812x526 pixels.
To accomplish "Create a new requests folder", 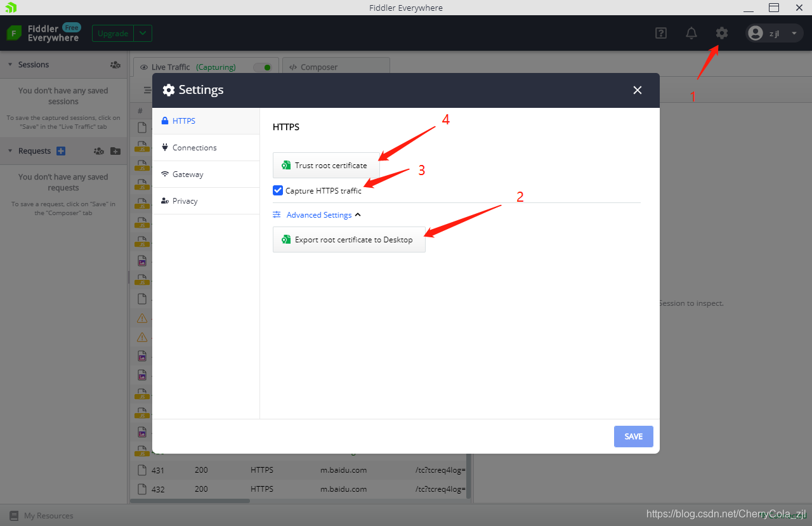I will tap(115, 151).
